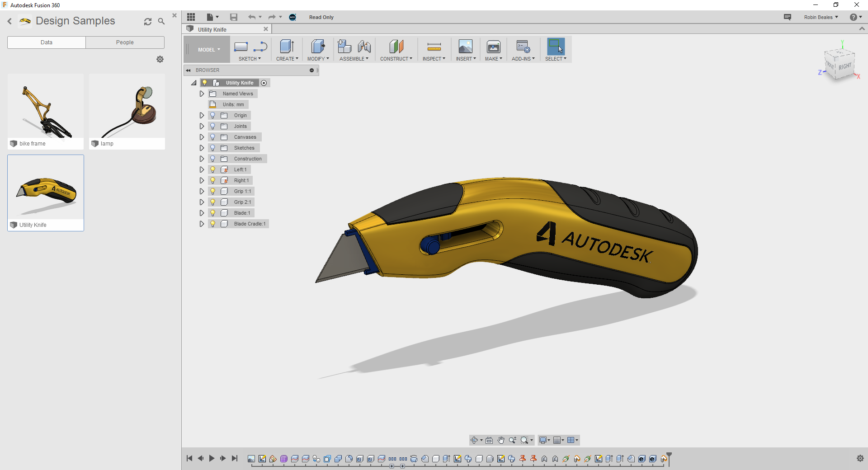Open Display Settings dropdown in navigation bar
The height and width of the screenshot is (470, 868).
(x=544, y=440)
